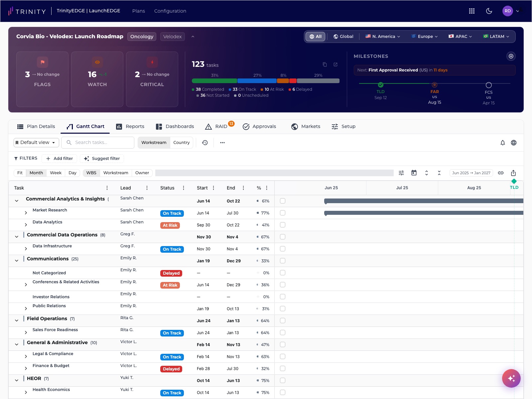This screenshot has width=532, height=399.
Task: Collapse all rows arrows icon
Action: coord(439,173)
